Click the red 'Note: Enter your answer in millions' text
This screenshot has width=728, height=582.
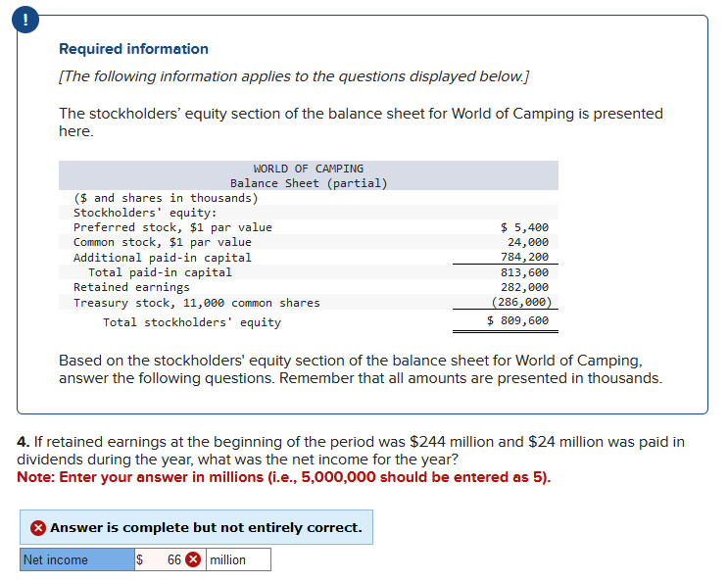pos(284,477)
